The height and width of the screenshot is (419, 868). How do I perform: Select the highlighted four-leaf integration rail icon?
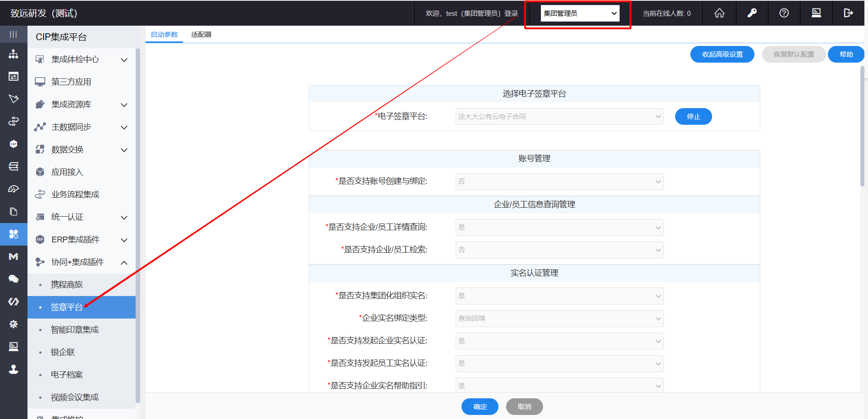pos(14,234)
